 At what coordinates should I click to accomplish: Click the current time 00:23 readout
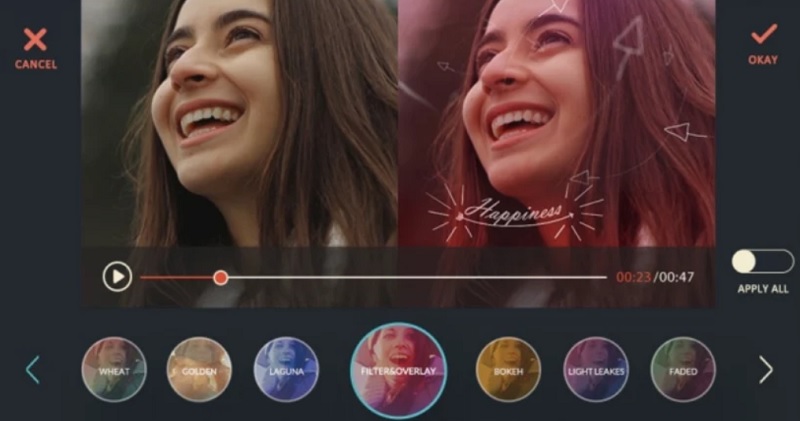633,277
